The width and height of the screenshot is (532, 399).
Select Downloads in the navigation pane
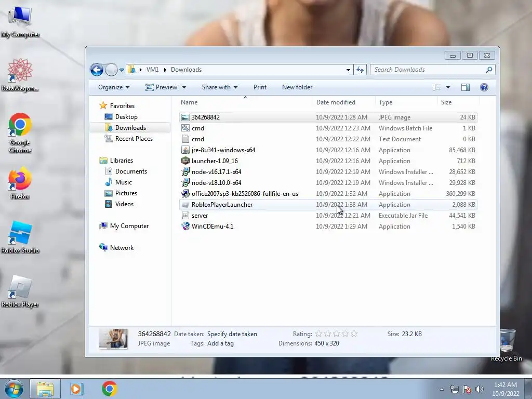tap(130, 128)
